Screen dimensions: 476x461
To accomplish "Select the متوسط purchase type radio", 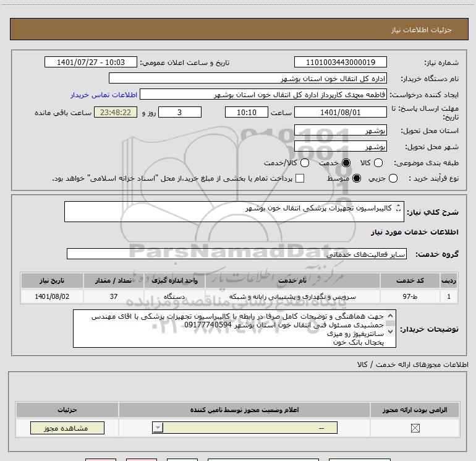I will point(357,178).
